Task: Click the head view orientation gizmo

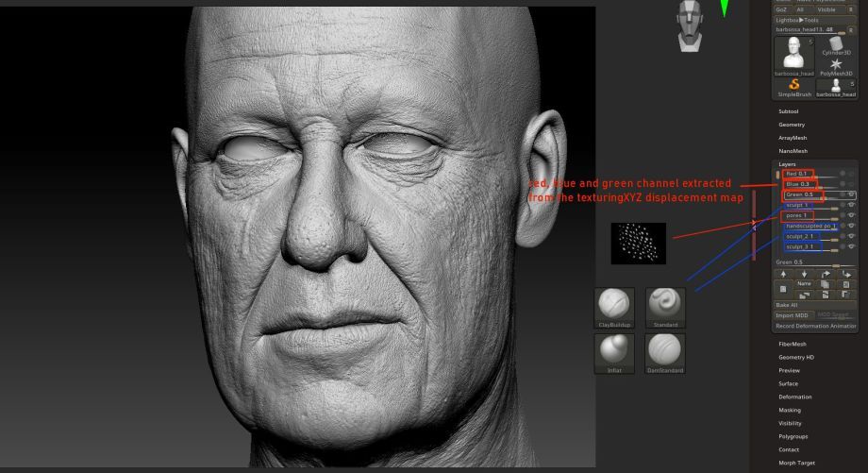Action: pyautogui.click(x=691, y=25)
